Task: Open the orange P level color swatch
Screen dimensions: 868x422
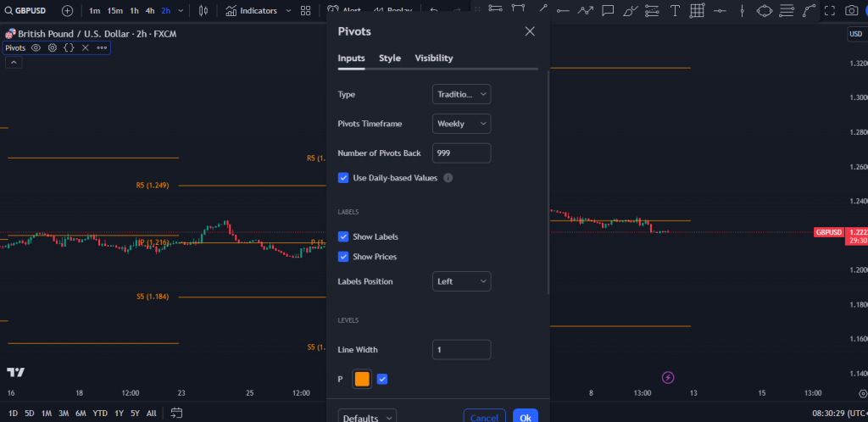Action: click(x=362, y=380)
